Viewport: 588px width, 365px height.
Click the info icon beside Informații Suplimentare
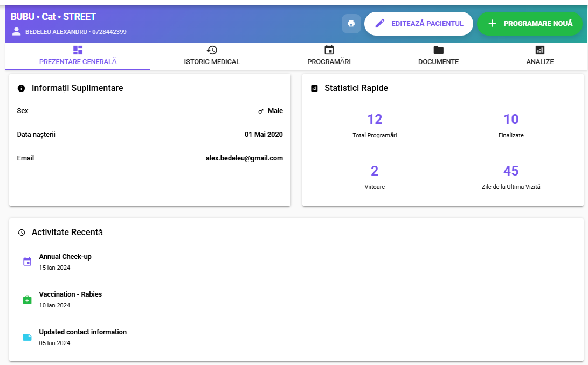pos(22,88)
